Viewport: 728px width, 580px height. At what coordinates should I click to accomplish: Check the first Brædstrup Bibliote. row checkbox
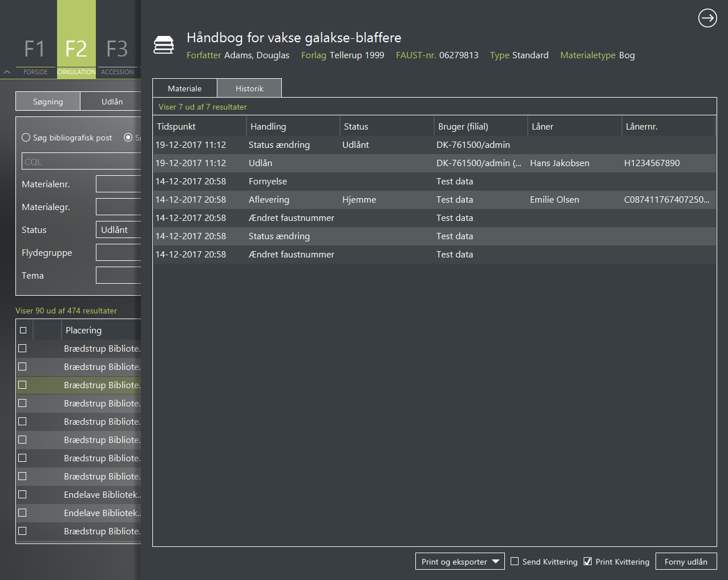coord(22,348)
